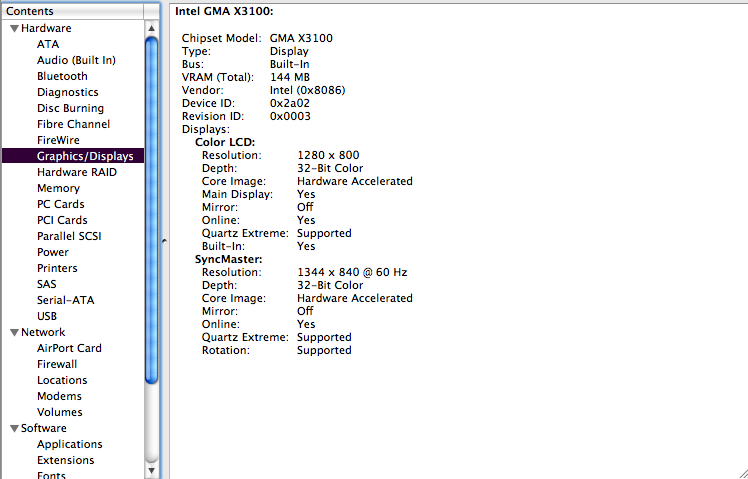Select PC Cards in sidebar

click(61, 204)
